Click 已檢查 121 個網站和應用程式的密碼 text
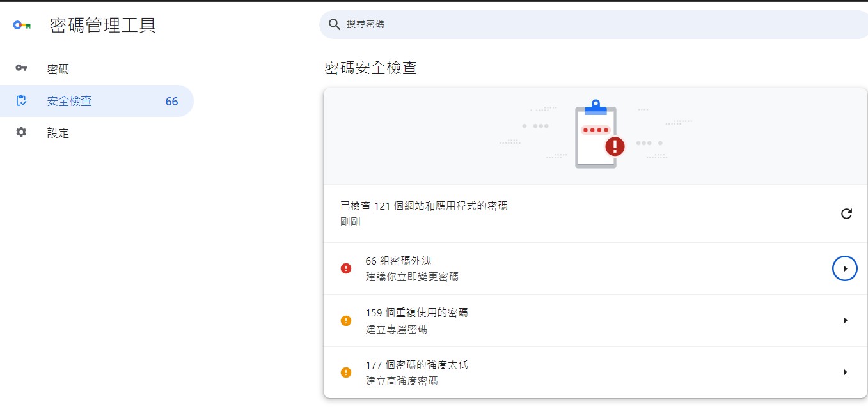The height and width of the screenshot is (407, 868). pyautogui.click(x=424, y=206)
